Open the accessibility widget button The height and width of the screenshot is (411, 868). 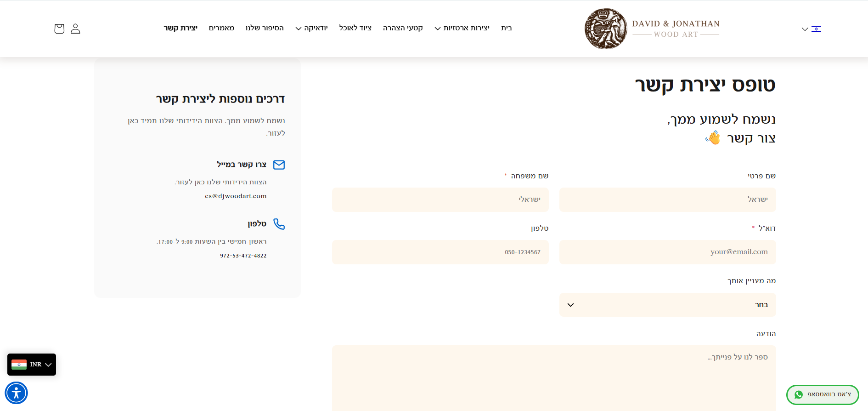click(17, 393)
